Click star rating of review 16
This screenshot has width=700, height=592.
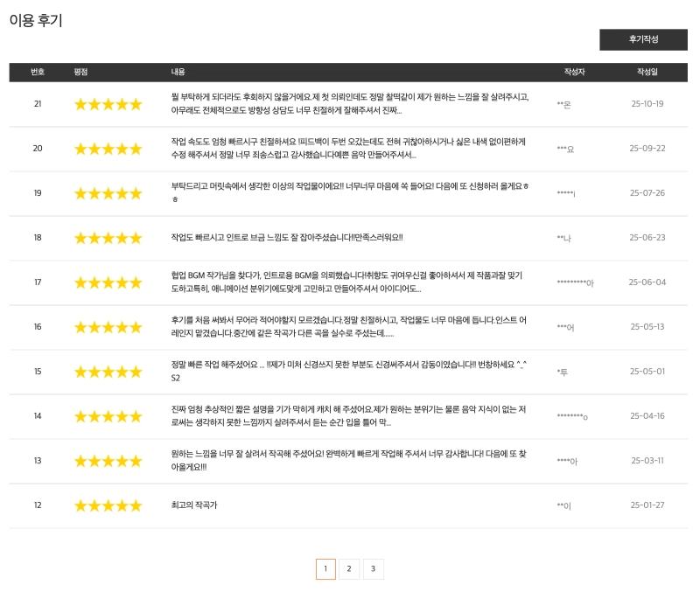(108, 327)
